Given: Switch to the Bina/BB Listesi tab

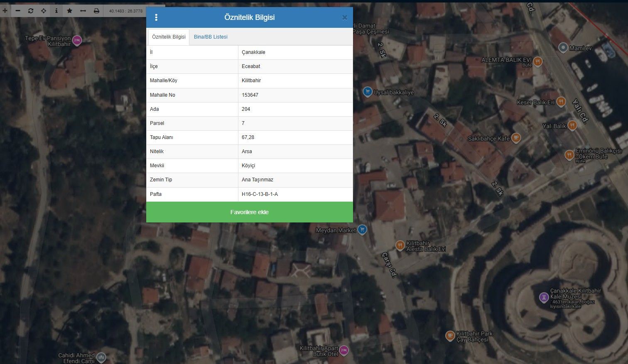Looking at the screenshot, I should click(211, 37).
